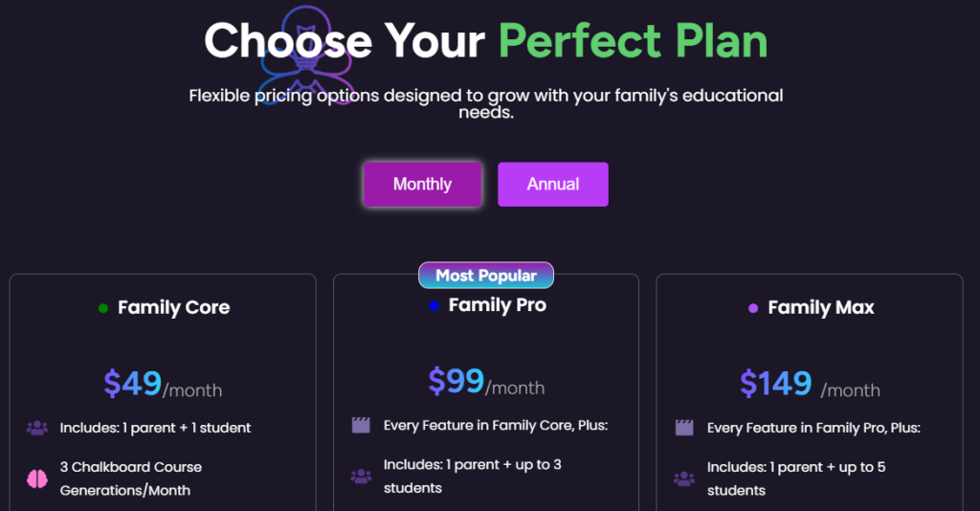Click the clapperboard icon in Family Max
Viewport: 980px width, 511px height.
click(683, 428)
